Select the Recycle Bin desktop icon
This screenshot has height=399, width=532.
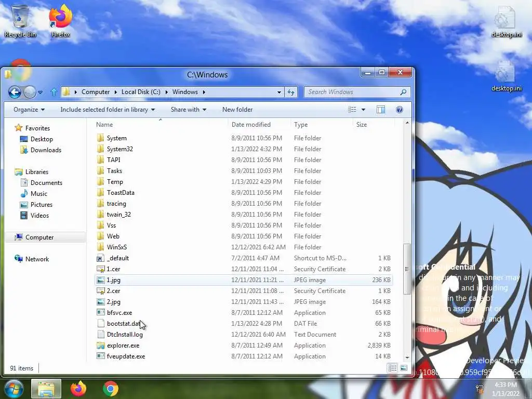pos(20,21)
